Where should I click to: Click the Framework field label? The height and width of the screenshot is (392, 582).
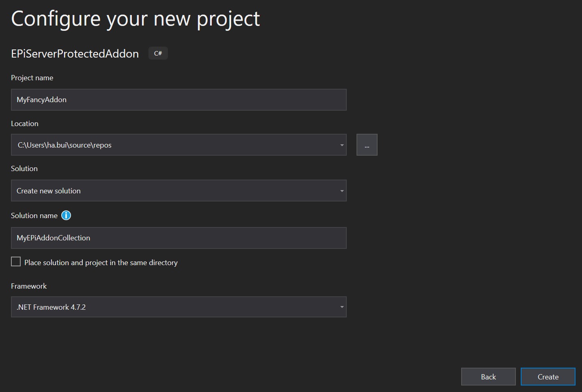click(x=29, y=286)
